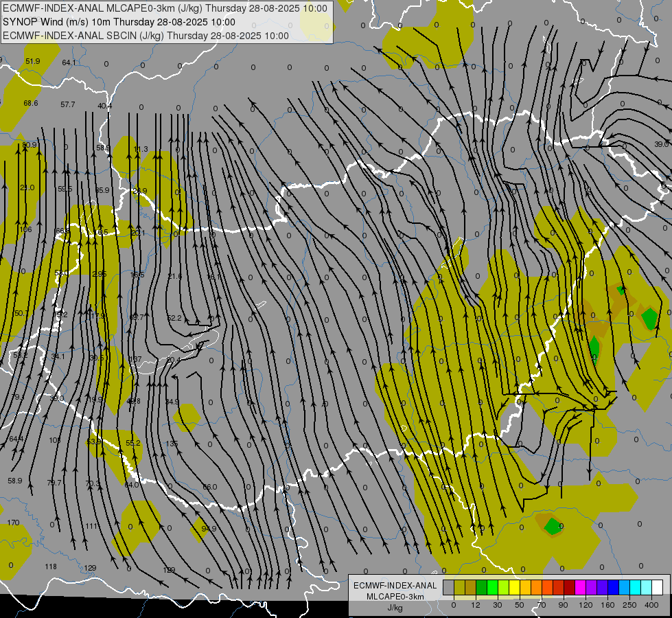Click the dark red legend swatch
672x618 pixels.
570,588
